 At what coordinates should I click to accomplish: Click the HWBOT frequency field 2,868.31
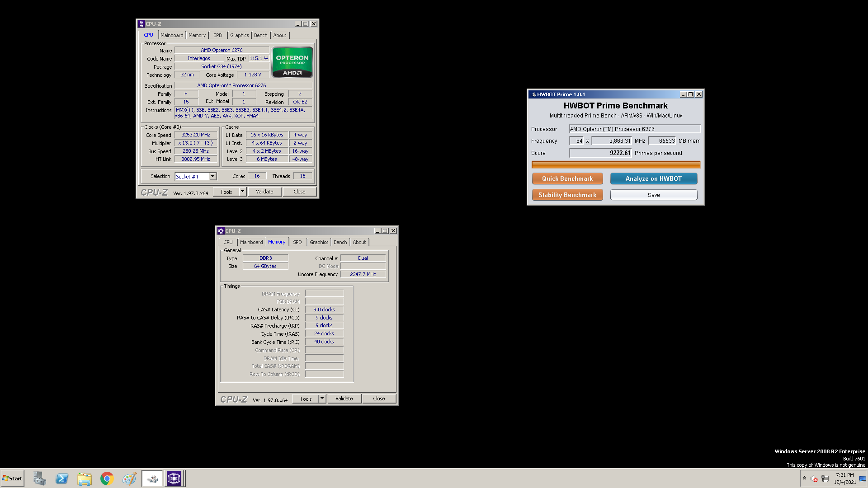tap(612, 141)
